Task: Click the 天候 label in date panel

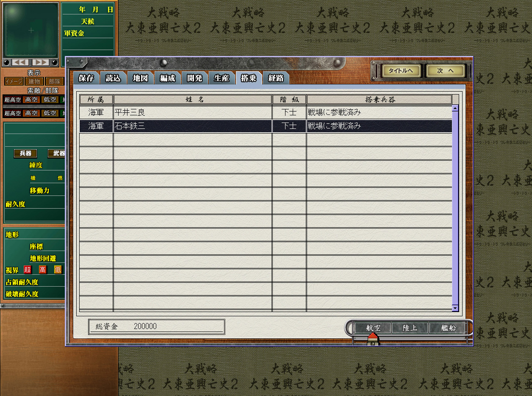Action: pos(88,21)
